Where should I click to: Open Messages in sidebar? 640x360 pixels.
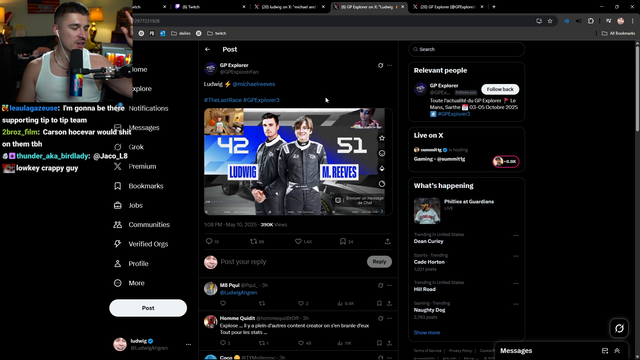coord(144,128)
